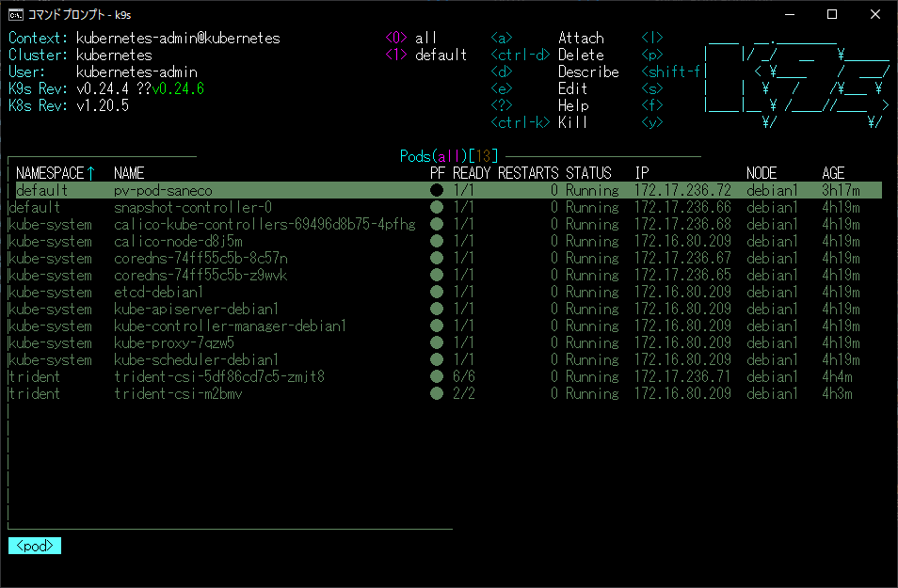Select the trident-csi-5df86cd7c5-zmjt8 pod
Viewport: 898px width, 588px height.
click(x=219, y=376)
